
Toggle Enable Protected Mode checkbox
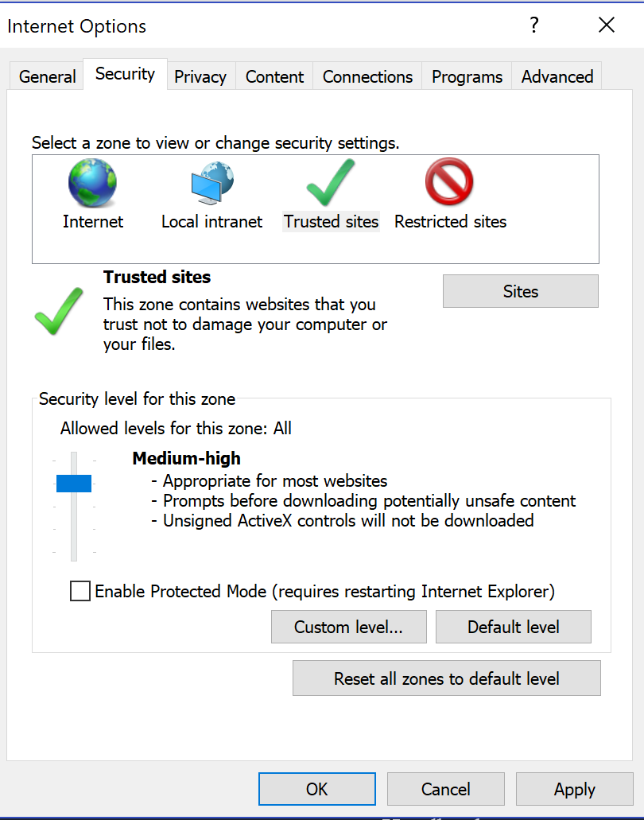click(x=80, y=591)
